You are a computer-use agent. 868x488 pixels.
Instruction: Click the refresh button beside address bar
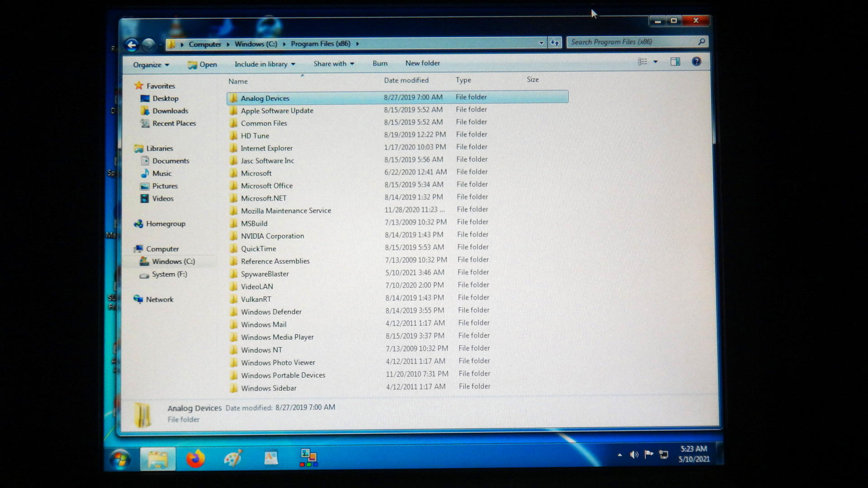point(555,43)
